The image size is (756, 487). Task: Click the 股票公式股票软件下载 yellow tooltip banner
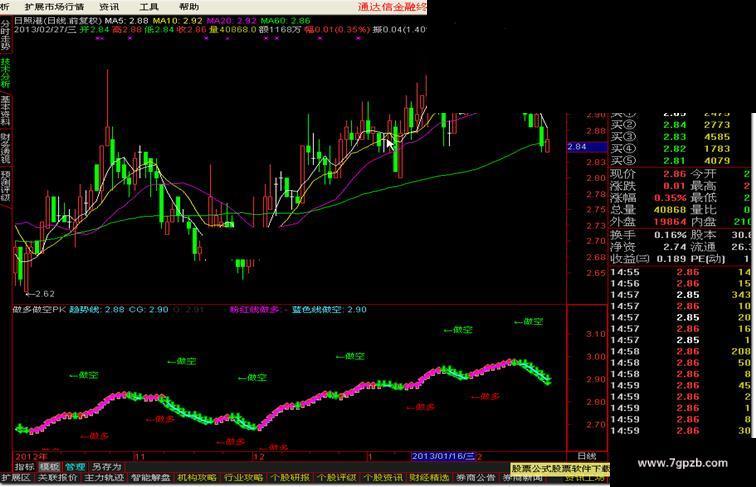pyautogui.click(x=560, y=468)
